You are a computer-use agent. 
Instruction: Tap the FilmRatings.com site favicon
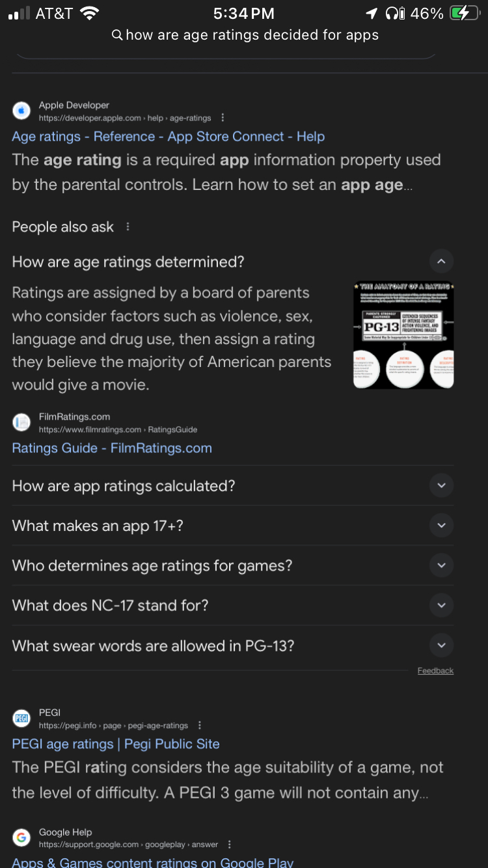click(x=21, y=423)
